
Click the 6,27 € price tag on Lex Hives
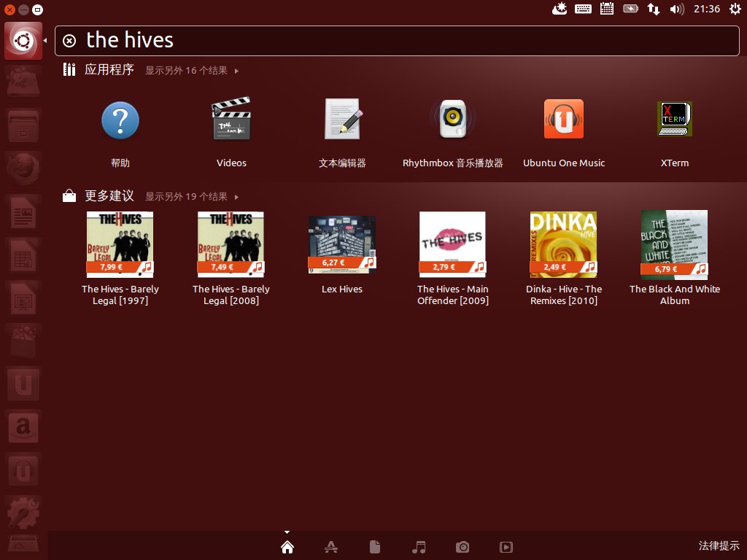(x=333, y=262)
